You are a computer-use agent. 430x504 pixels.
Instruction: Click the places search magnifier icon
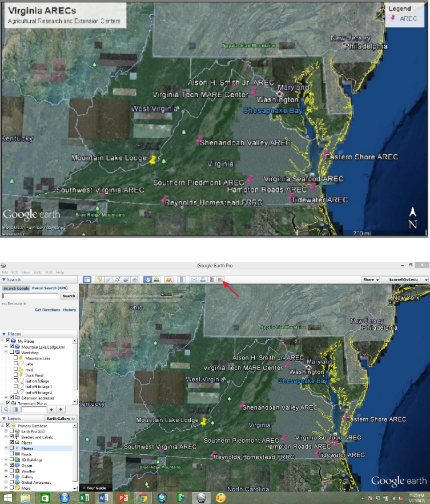point(6,410)
